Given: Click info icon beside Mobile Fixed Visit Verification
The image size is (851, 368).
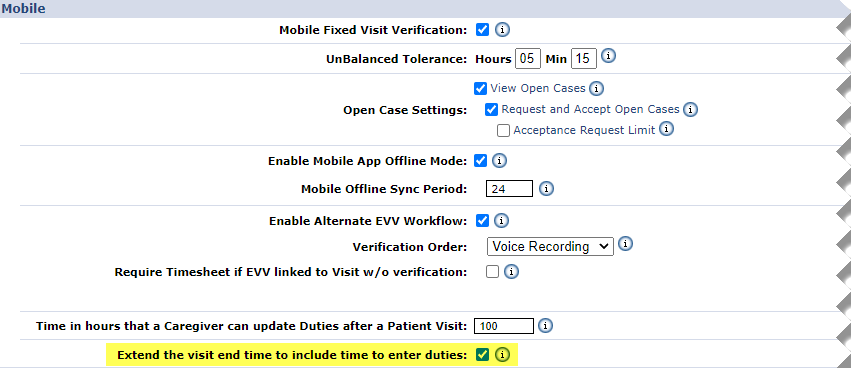Looking at the screenshot, I should [503, 30].
